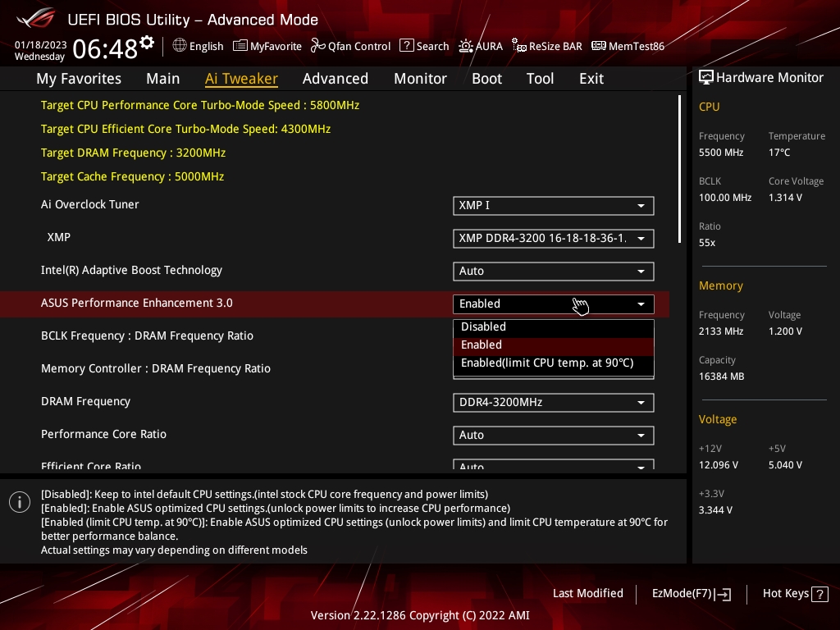This screenshot has width=840, height=630.
Task: Select the Ai Tweaker tab
Action: 241,79
